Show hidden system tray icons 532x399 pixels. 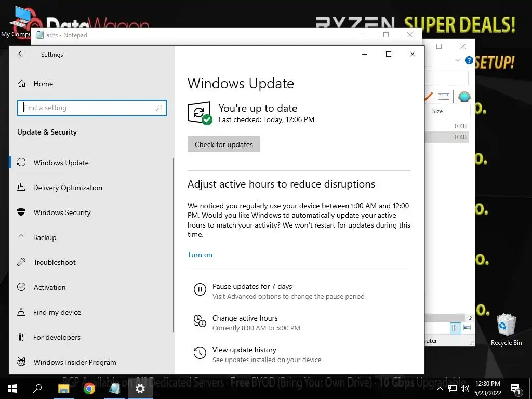click(x=440, y=389)
